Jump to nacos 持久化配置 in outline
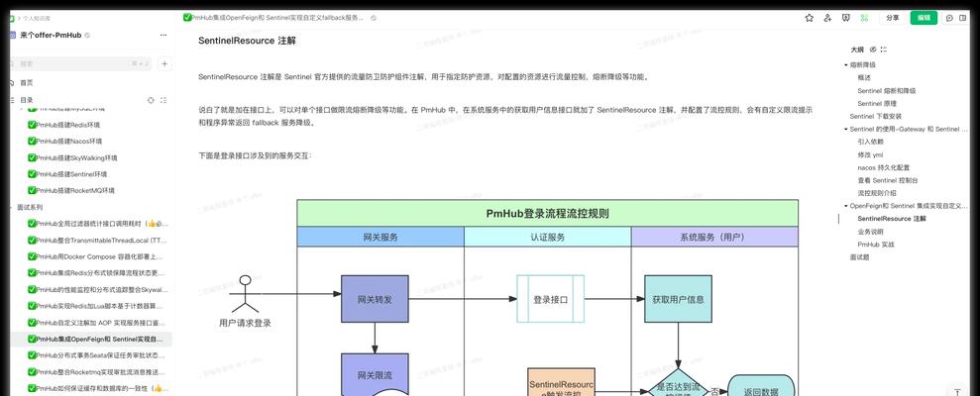The image size is (980, 396). (x=883, y=167)
